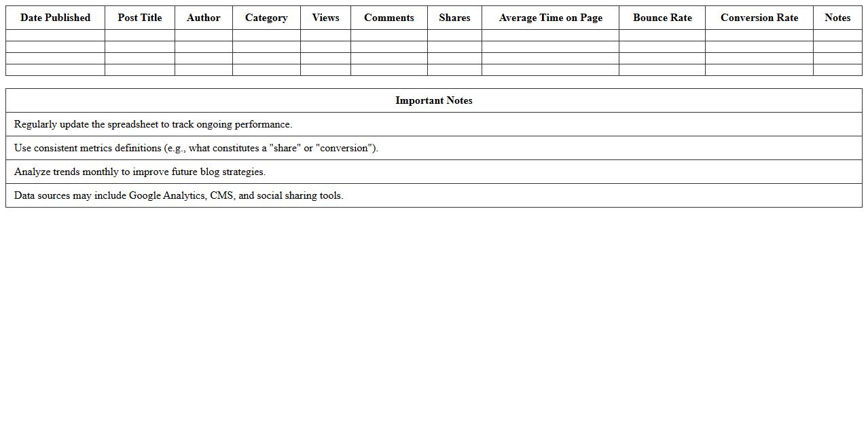Click the note about consistent metrics definitions

[196, 148]
